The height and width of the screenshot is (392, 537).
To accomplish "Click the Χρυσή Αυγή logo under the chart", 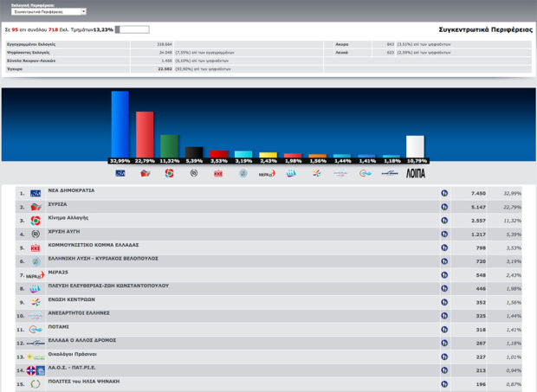I will pyautogui.click(x=194, y=173).
